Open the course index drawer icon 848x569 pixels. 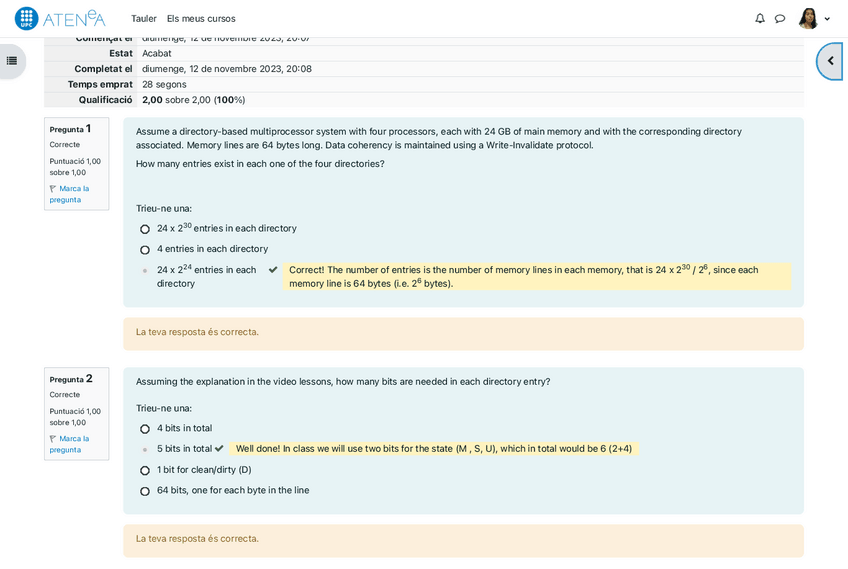(12, 61)
